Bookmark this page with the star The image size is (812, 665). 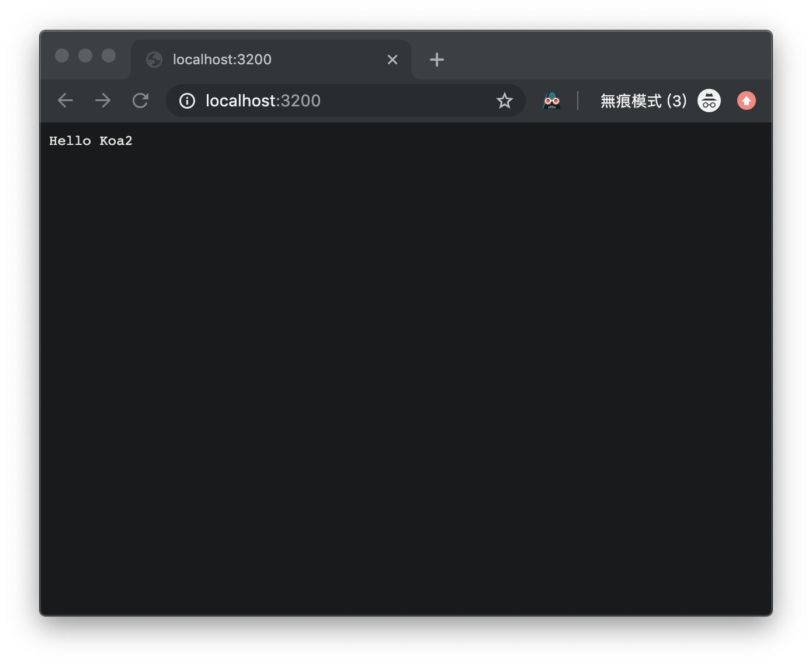coord(505,101)
